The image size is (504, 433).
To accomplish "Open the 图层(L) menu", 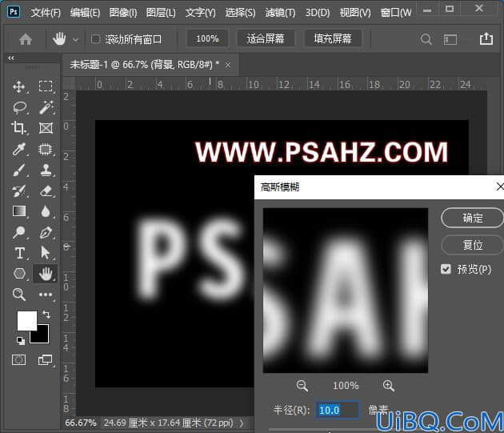I will [x=161, y=13].
